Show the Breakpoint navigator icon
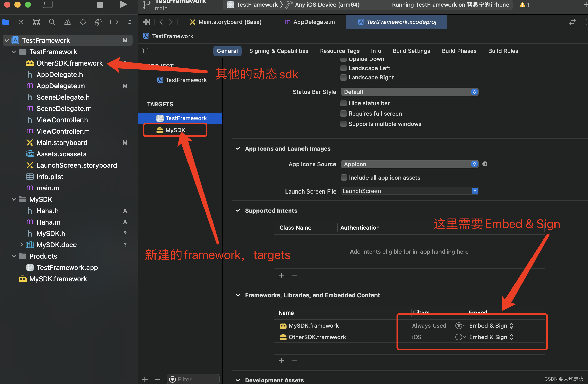 tap(114, 22)
